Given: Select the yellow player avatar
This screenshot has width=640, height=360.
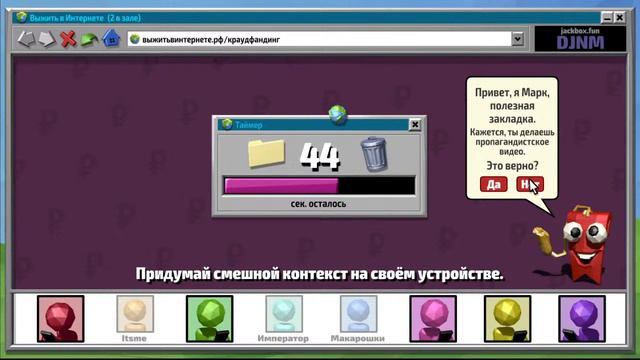Looking at the screenshot, I should point(507,319).
